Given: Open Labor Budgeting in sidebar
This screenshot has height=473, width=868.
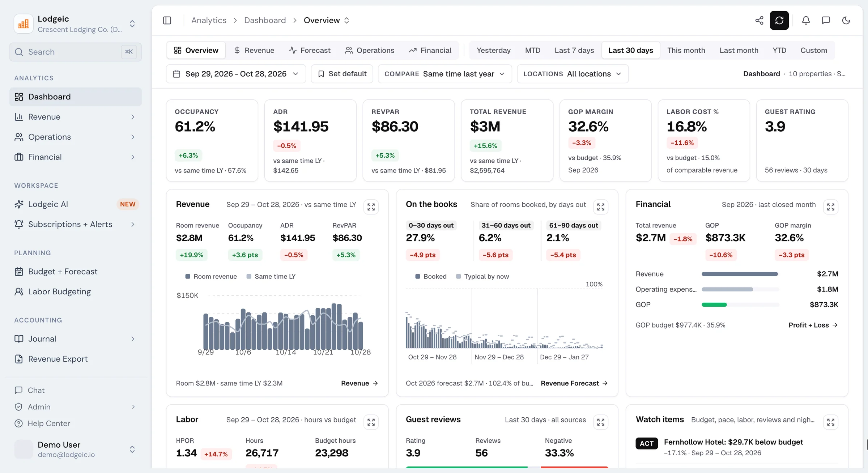Looking at the screenshot, I should (x=75, y=291).
